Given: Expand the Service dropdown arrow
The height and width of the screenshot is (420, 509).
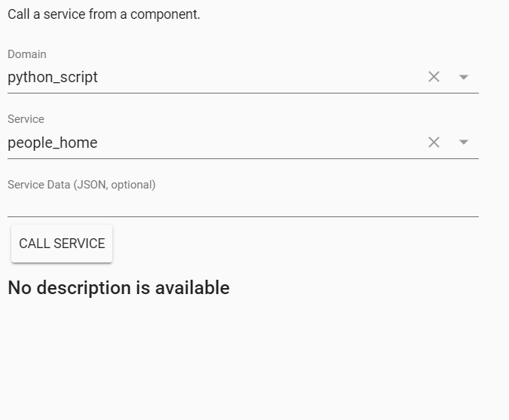Looking at the screenshot, I should (x=464, y=143).
